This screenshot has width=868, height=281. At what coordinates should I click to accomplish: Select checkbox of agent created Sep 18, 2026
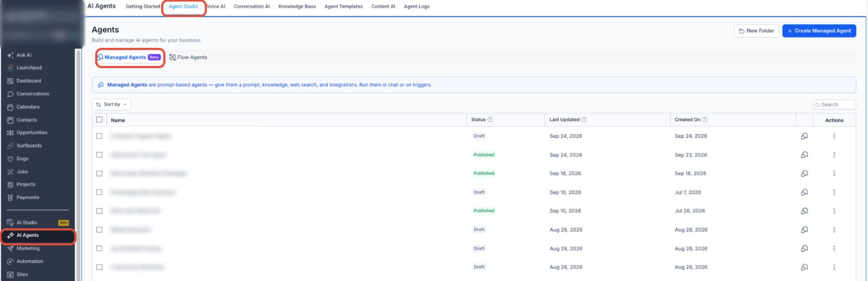99,174
